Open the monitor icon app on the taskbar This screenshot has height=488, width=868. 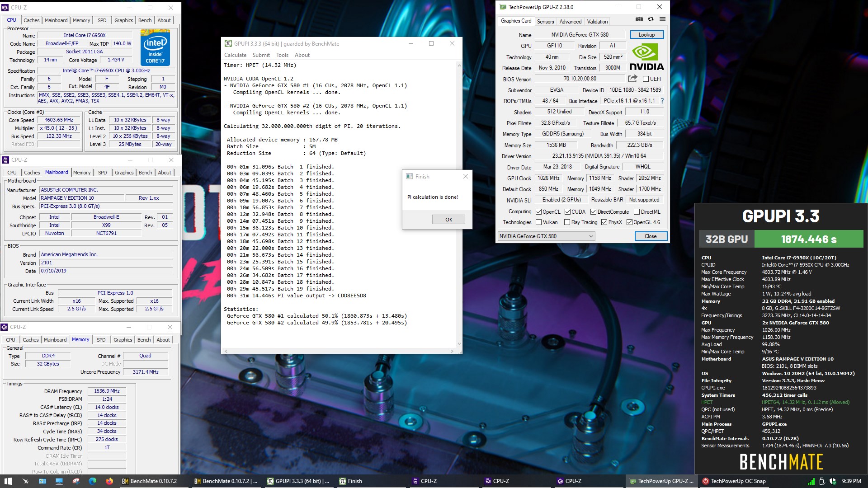59,481
